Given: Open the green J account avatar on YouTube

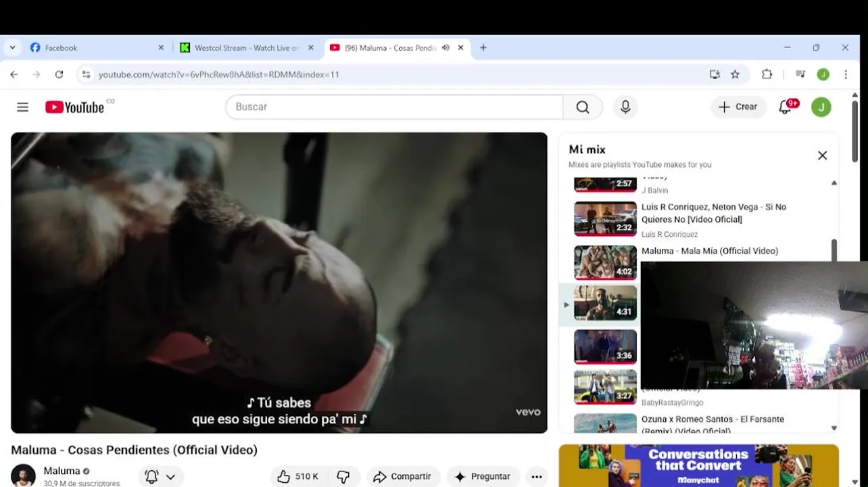Looking at the screenshot, I should tap(821, 107).
